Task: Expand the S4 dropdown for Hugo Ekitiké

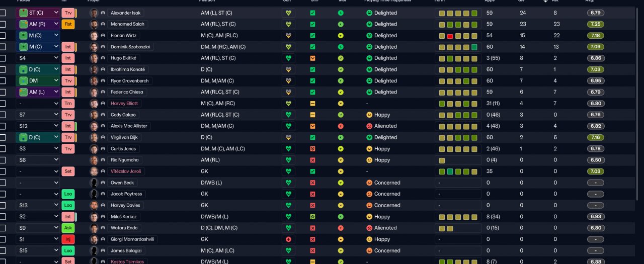Action: coord(55,58)
